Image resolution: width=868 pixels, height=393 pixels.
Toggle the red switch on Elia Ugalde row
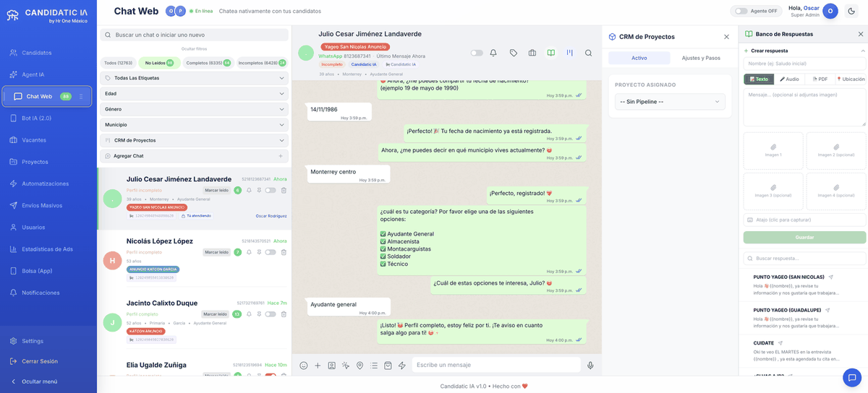pyautogui.click(x=271, y=376)
